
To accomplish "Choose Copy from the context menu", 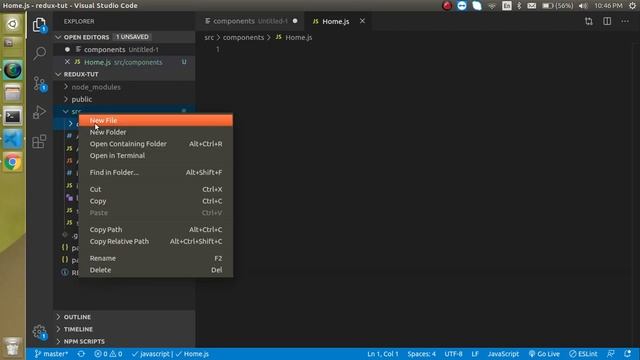I will click(x=156, y=201).
